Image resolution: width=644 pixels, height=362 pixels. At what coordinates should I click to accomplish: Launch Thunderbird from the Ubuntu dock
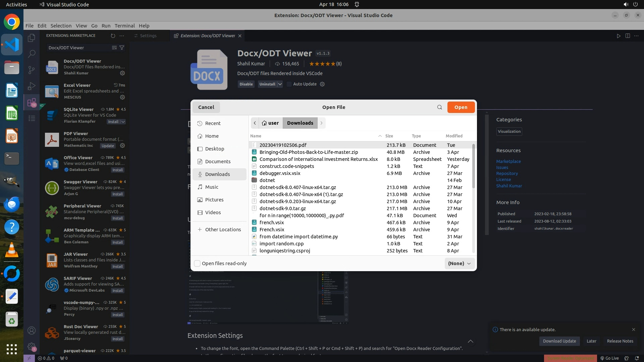coord(12,204)
